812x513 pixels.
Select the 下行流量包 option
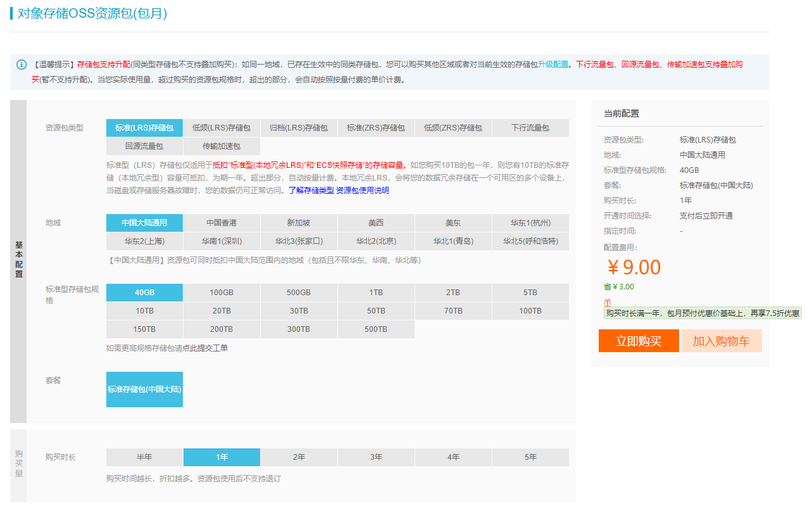pyautogui.click(x=530, y=128)
